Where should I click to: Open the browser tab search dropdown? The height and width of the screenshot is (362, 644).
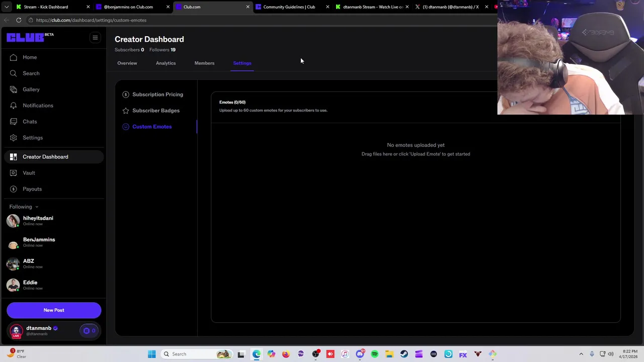click(6, 7)
